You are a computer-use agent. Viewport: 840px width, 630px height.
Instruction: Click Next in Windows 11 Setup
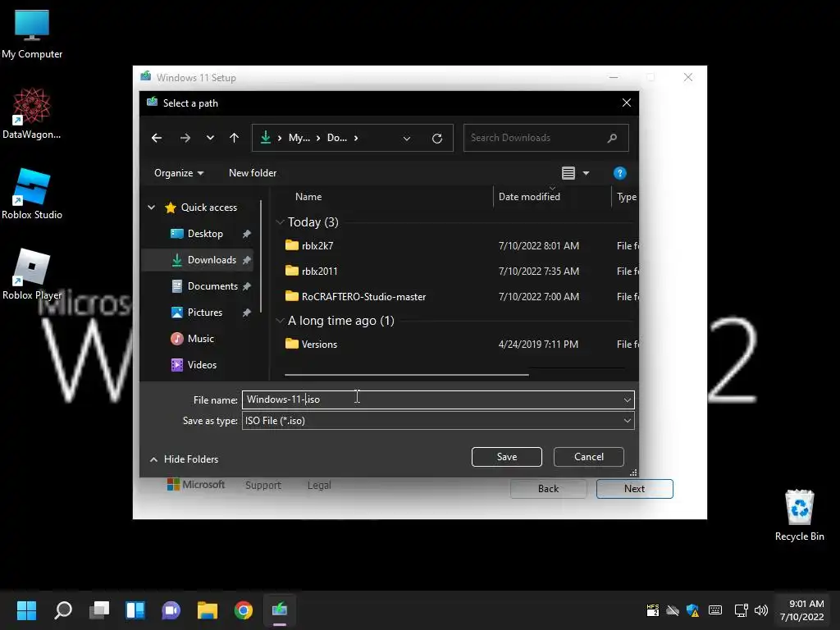(x=634, y=489)
